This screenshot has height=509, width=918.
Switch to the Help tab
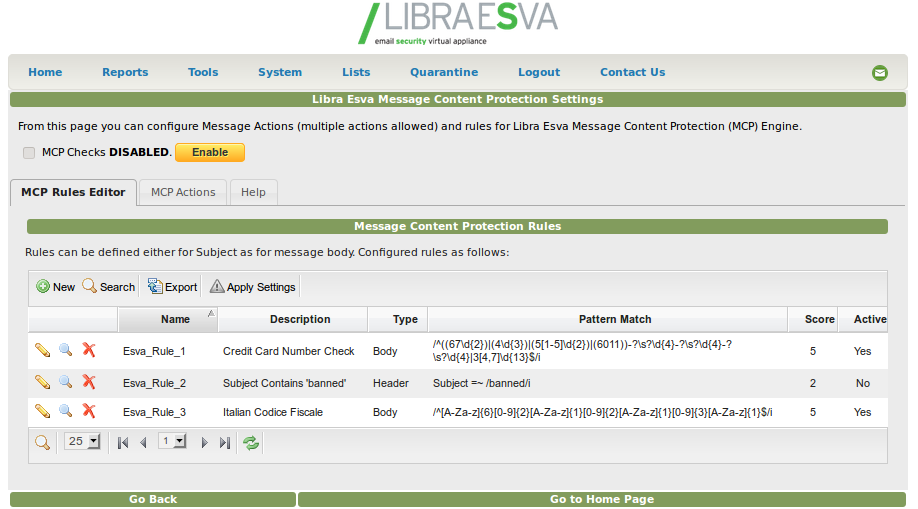pyautogui.click(x=253, y=192)
